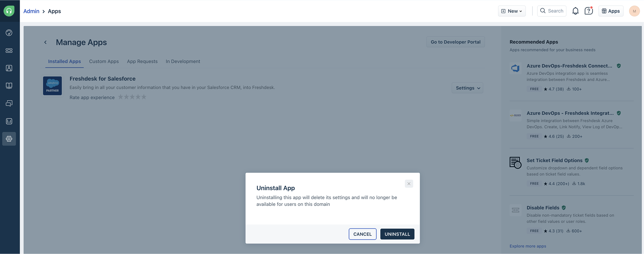The image size is (644, 254).
Task: Switch to Installed Apps tab
Action: [x=64, y=61]
